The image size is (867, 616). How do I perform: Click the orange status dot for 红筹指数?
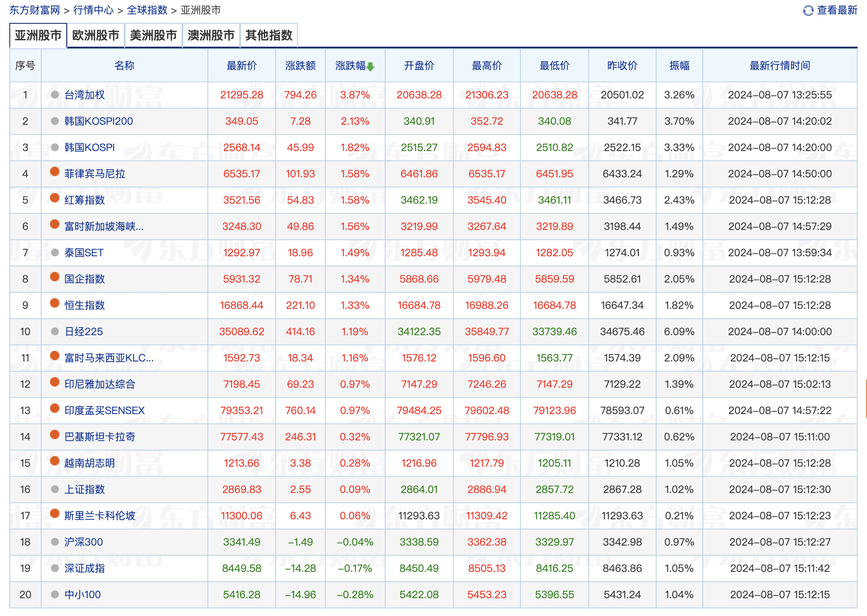[x=55, y=198]
